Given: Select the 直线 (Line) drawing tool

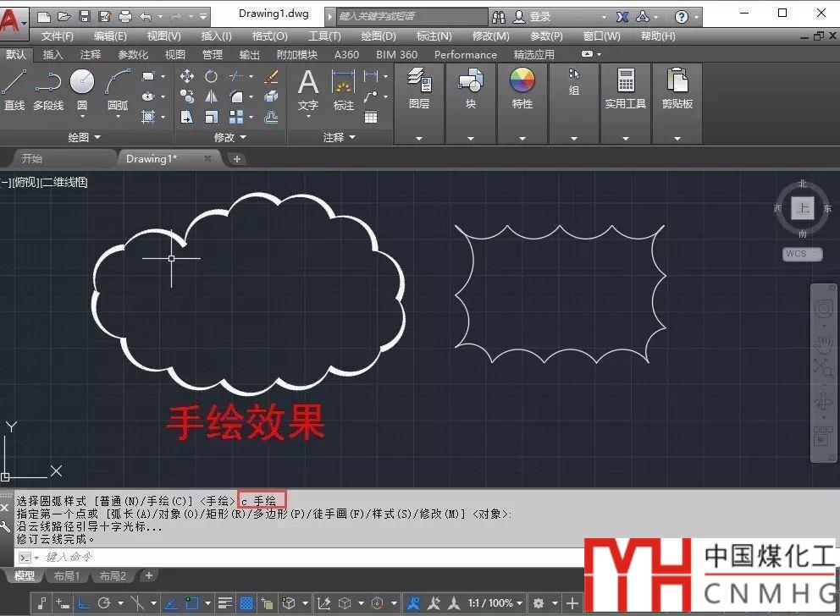Looking at the screenshot, I should pyautogui.click(x=14, y=89).
